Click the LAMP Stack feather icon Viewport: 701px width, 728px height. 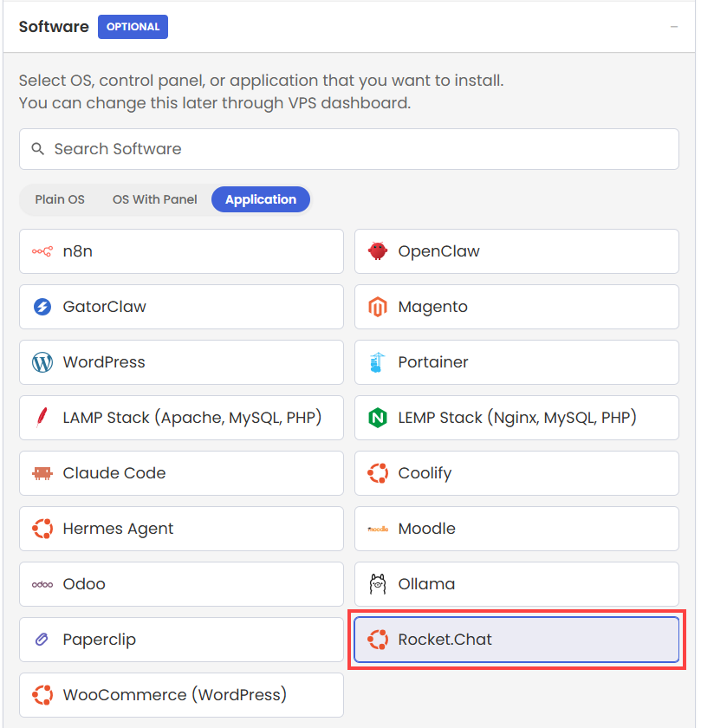pyautogui.click(x=42, y=418)
